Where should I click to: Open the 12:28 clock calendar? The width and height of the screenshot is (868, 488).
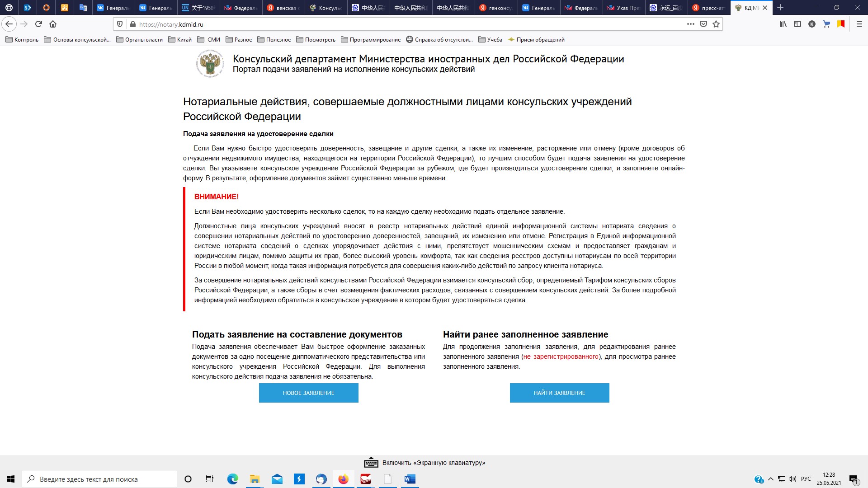pyautogui.click(x=829, y=479)
